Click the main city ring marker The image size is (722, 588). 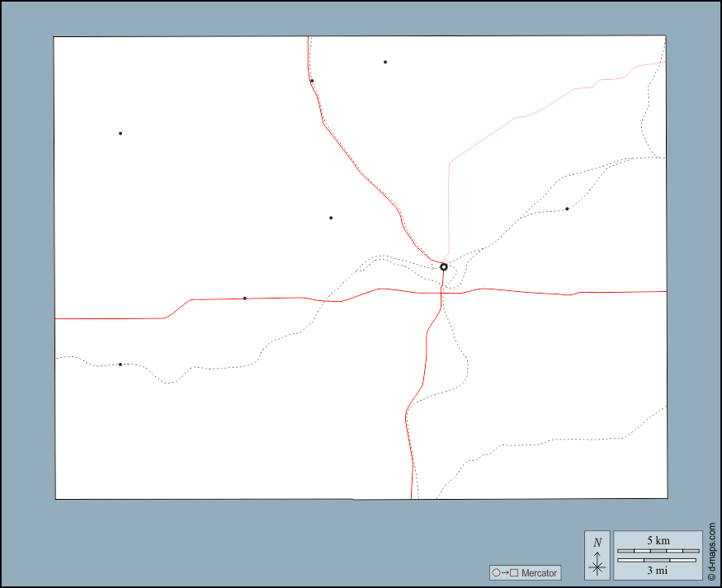coord(444,267)
